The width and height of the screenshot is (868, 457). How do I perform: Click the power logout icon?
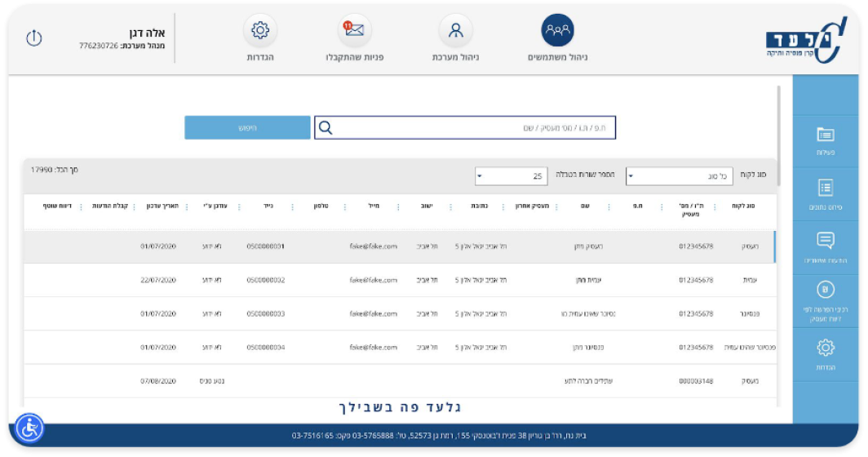(x=34, y=38)
